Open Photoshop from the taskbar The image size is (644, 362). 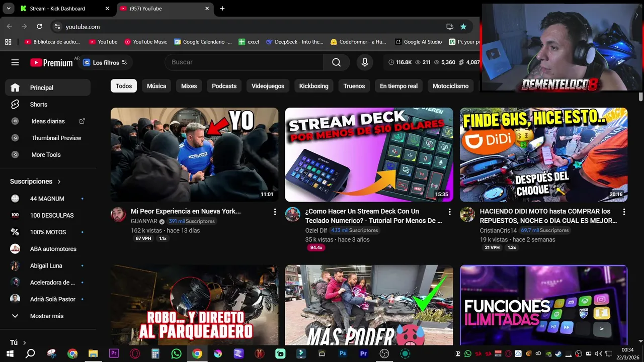343,353
